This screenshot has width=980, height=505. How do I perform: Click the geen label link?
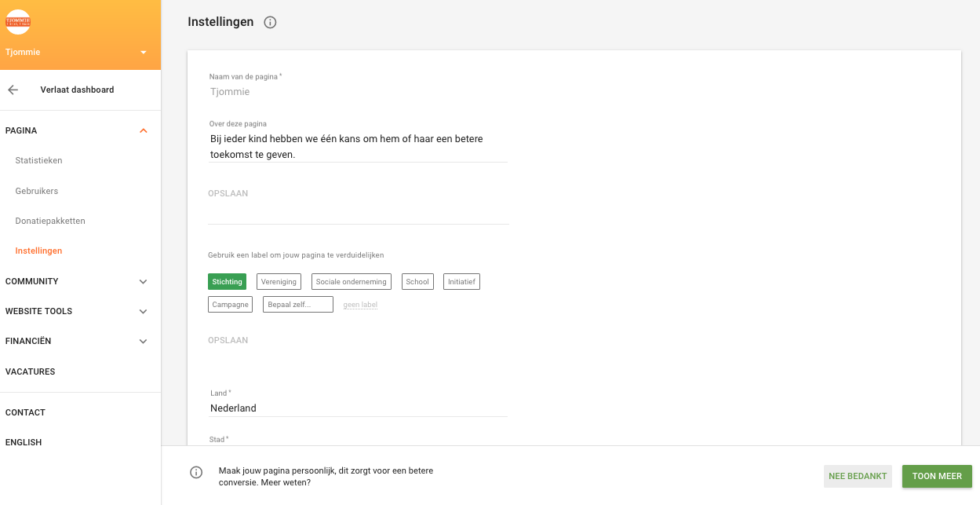[360, 305]
